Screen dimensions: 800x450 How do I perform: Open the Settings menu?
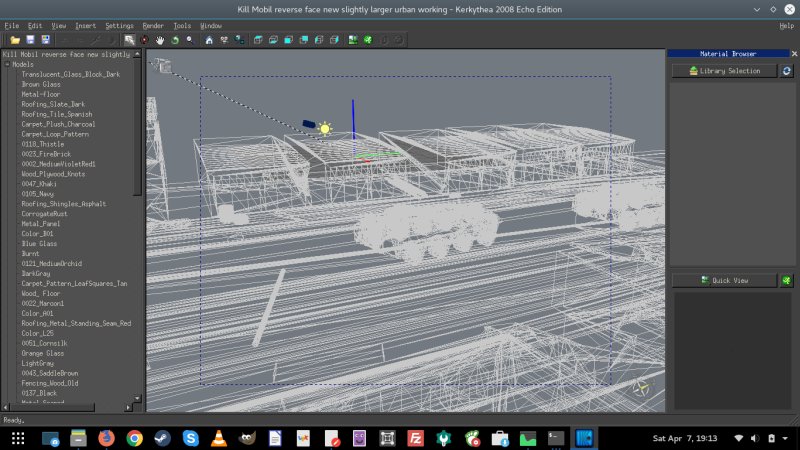point(119,25)
